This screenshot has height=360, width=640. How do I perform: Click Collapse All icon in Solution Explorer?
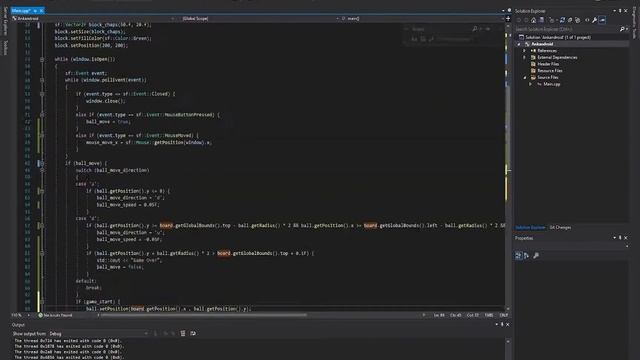[578, 20]
